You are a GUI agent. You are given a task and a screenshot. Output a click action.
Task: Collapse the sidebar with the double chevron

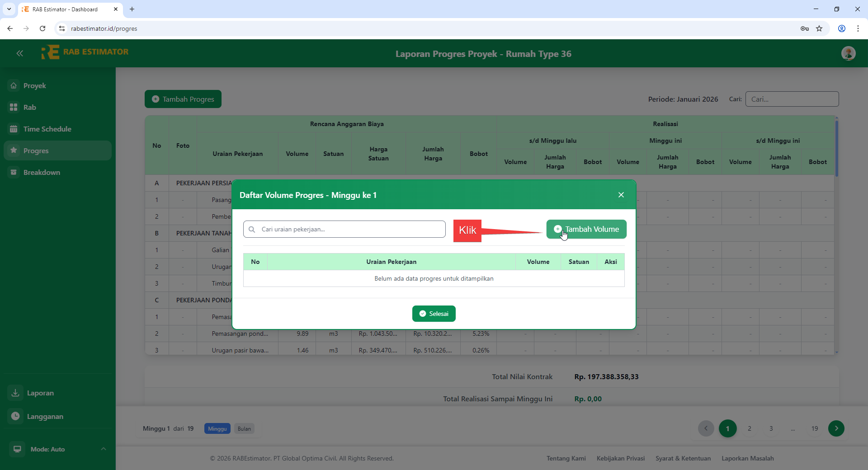point(19,53)
